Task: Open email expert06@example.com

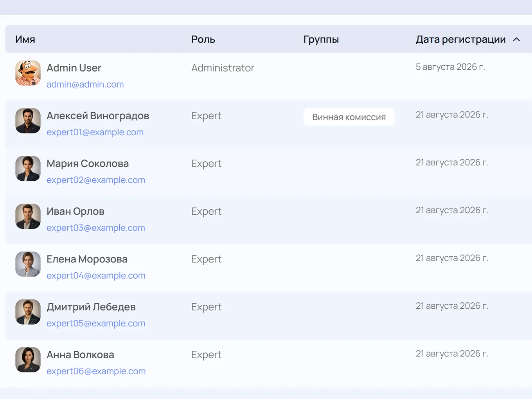Action: click(x=96, y=371)
